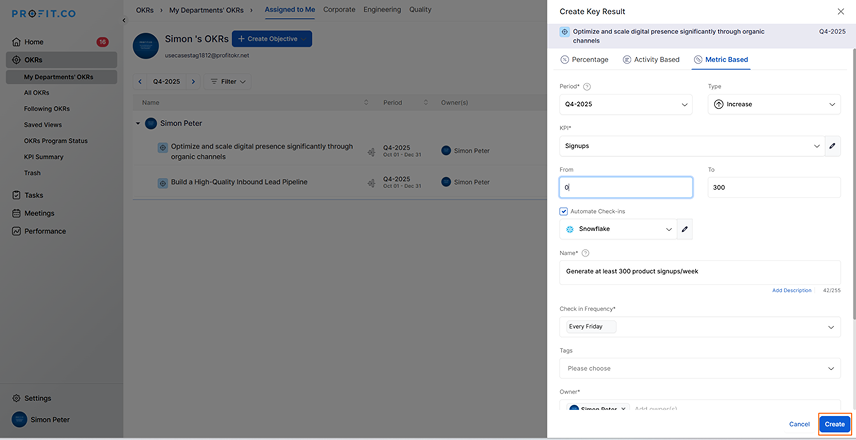This screenshot has width=856, height=440.
Task: Click the Add Description link
Action: [792, 290]
